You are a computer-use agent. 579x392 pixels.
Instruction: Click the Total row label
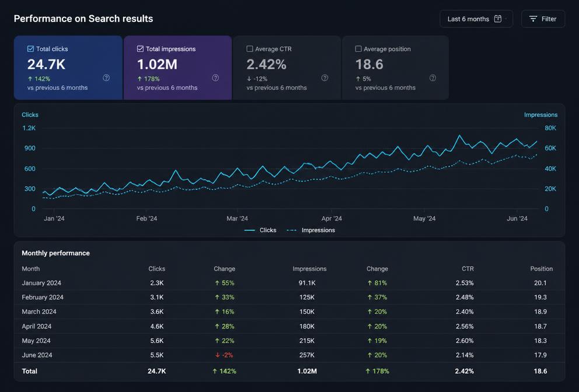[30, 372]
